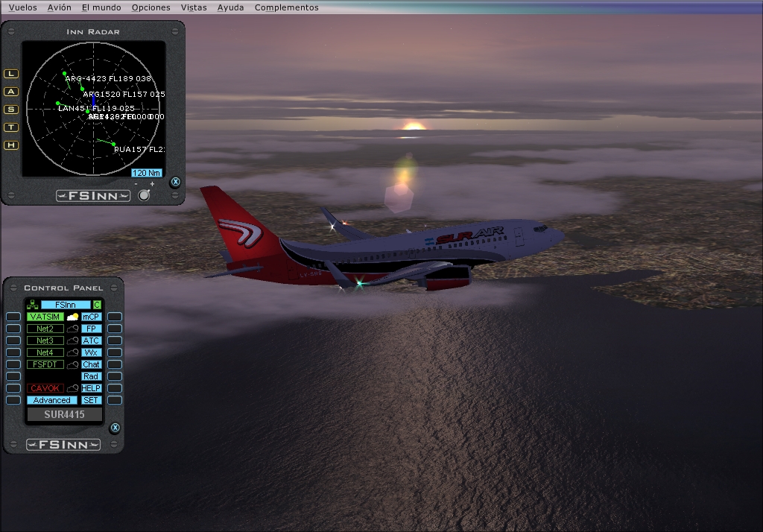Open the Chat panel

tap(91, 364)
